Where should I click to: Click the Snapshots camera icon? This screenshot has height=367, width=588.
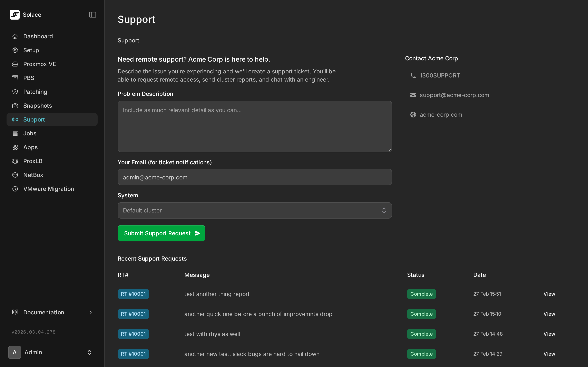[15, 105]
